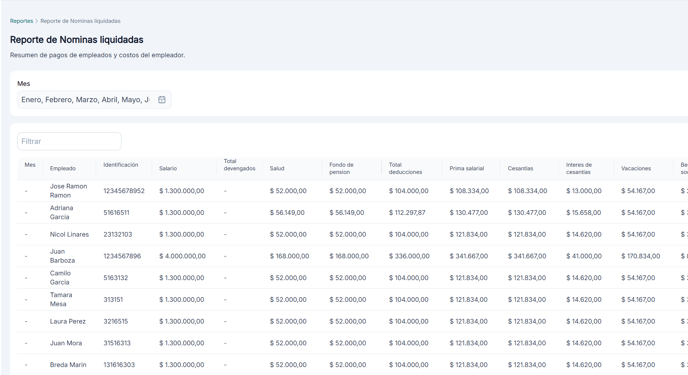
Task: Click the page title Reporte de Nominas liquidadas
Action: [x=77, y=39]
